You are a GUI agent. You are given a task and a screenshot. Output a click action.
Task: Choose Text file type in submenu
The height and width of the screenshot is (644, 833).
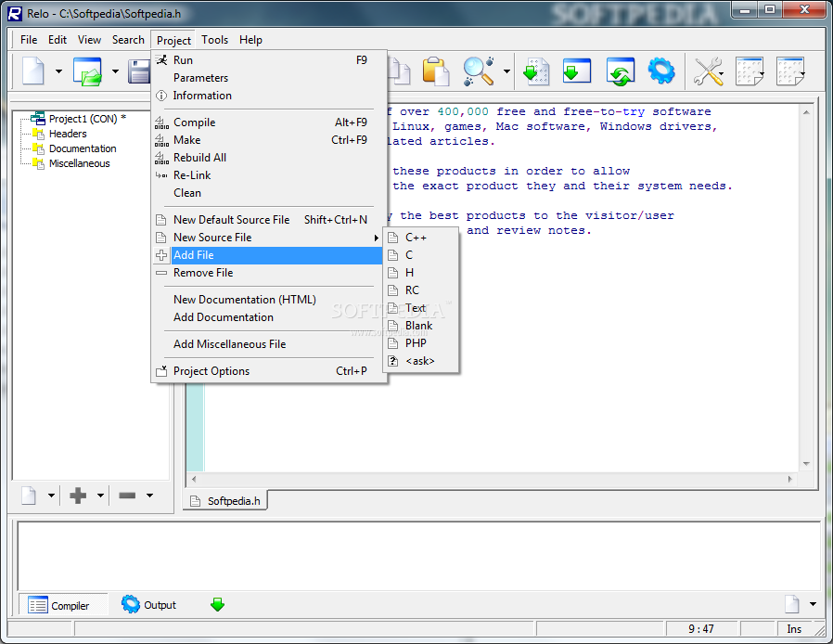pos(420,308)
